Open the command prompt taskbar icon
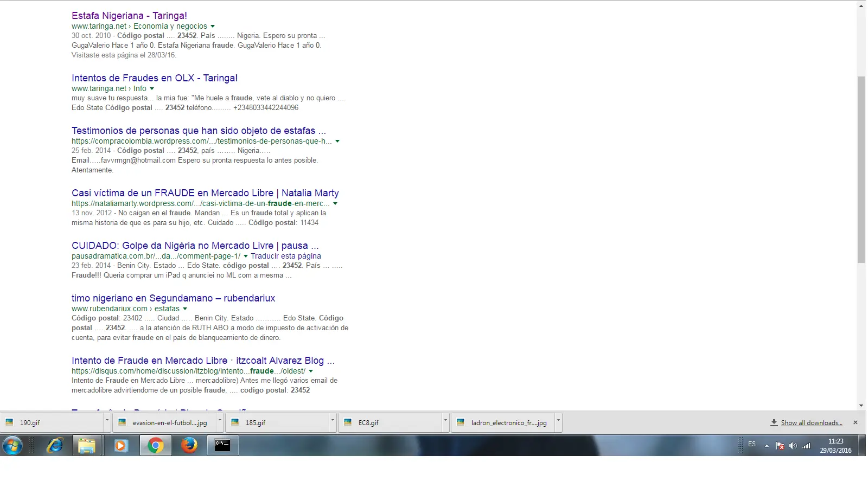Viewport: 868px width, 488px height. 222,446
